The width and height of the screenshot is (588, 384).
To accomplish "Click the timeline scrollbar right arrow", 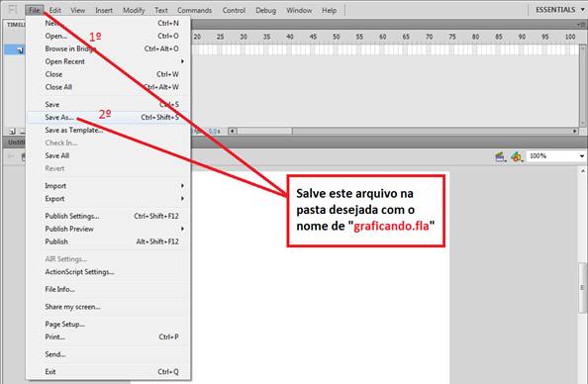I will 574,131.
